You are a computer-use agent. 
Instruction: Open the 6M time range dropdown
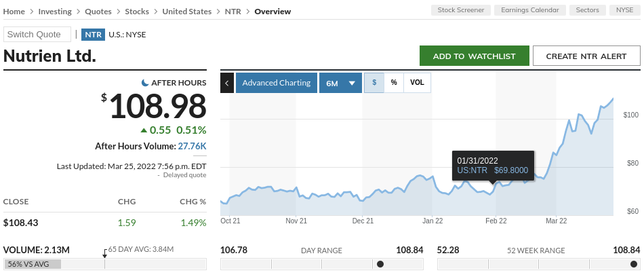pos(340,83)
